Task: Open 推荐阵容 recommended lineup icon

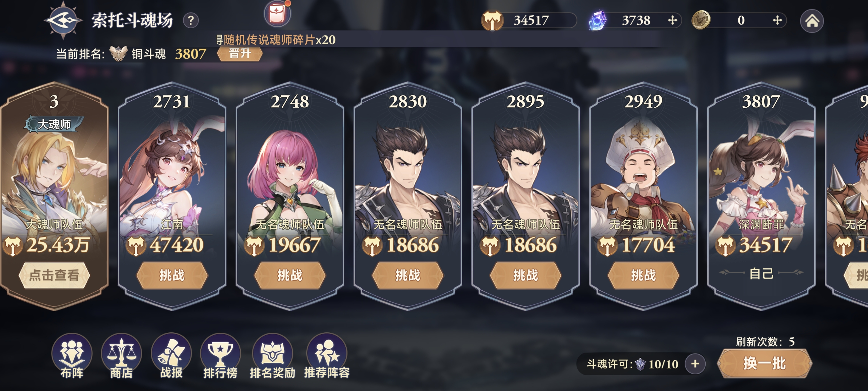Action: pos(326,356)
